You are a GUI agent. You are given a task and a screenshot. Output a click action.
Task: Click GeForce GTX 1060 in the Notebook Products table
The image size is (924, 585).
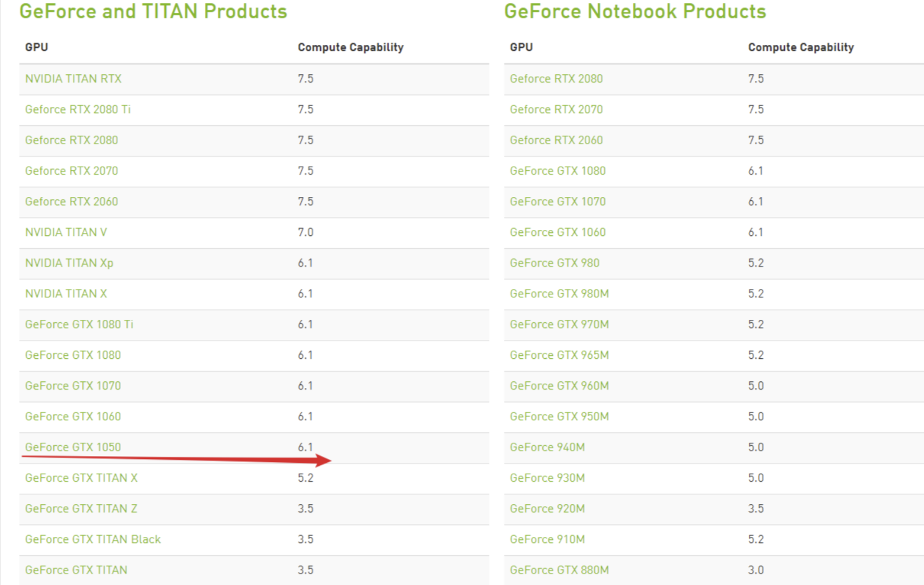(x=557, y=232)
